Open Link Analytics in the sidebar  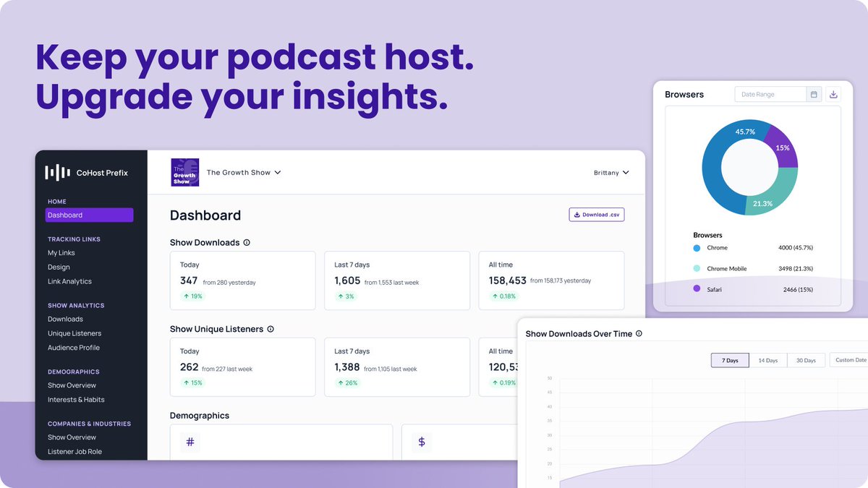click(x=69, y=281)
